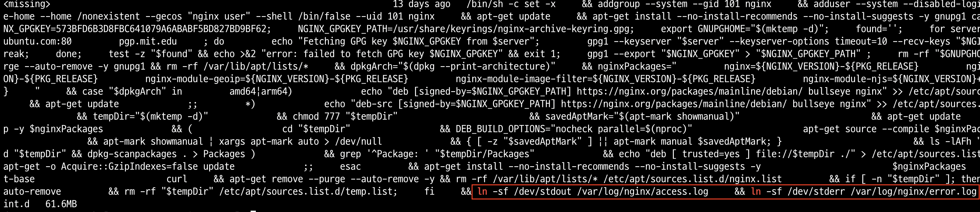Image resolution: width=980 pixels, height=212 pixels.
Task: Click the echo "deb-src [signed-by" line
Action: tap(598, 104)
